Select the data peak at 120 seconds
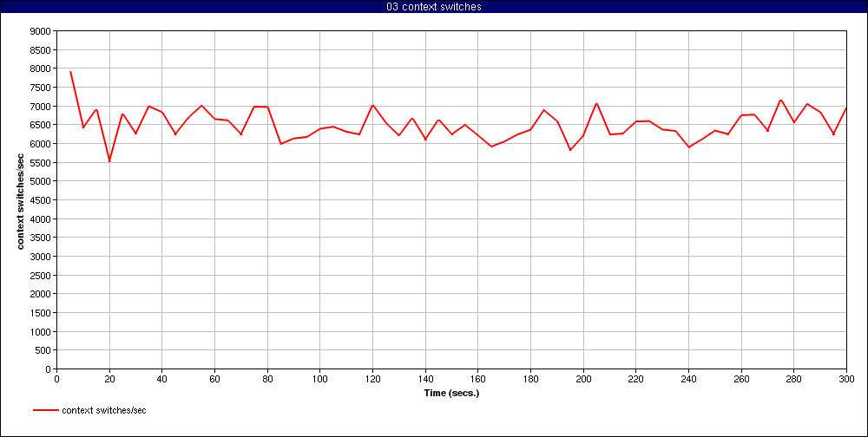The width and height of the screenshot is (868, 437). 372,105
